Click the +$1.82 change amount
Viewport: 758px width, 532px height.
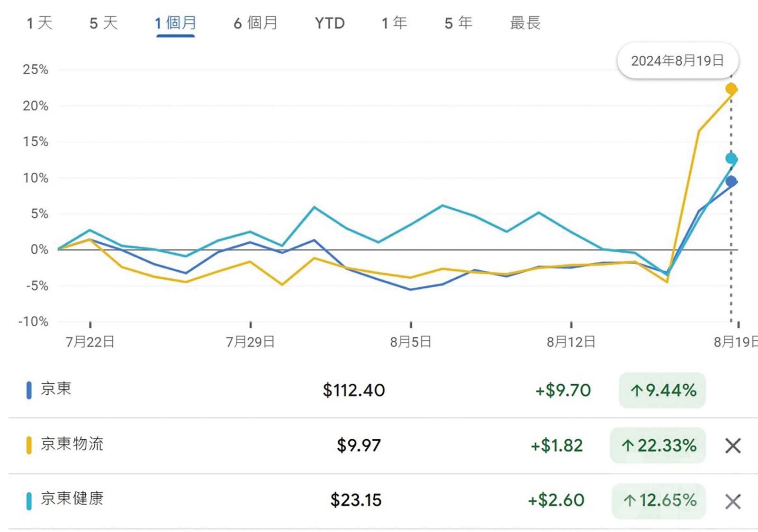(557, 445)
